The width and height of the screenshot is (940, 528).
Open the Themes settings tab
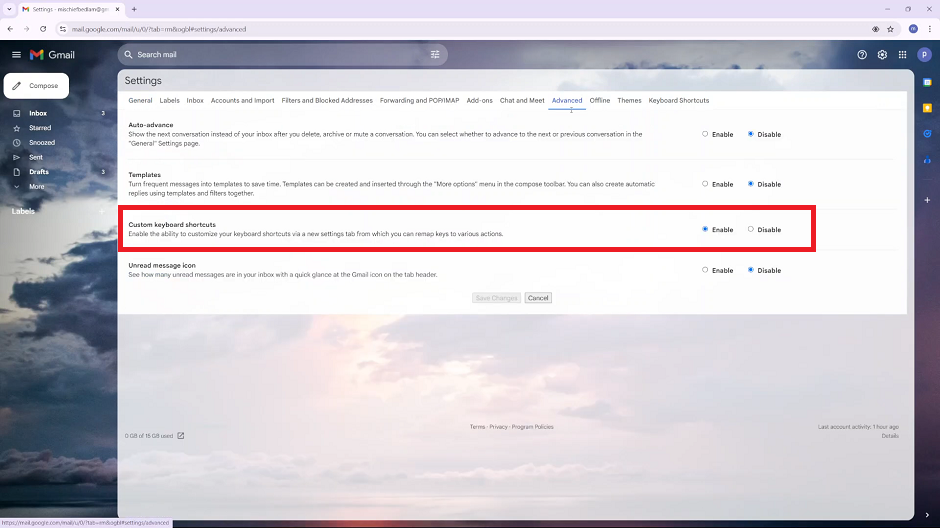click(629, 101)
